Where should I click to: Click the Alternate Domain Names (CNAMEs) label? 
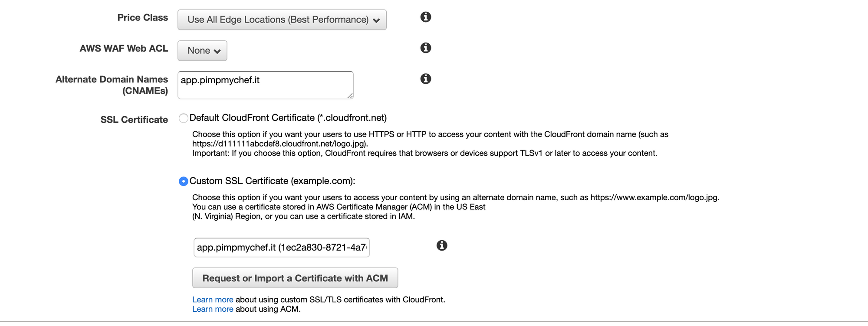[112, 85]
